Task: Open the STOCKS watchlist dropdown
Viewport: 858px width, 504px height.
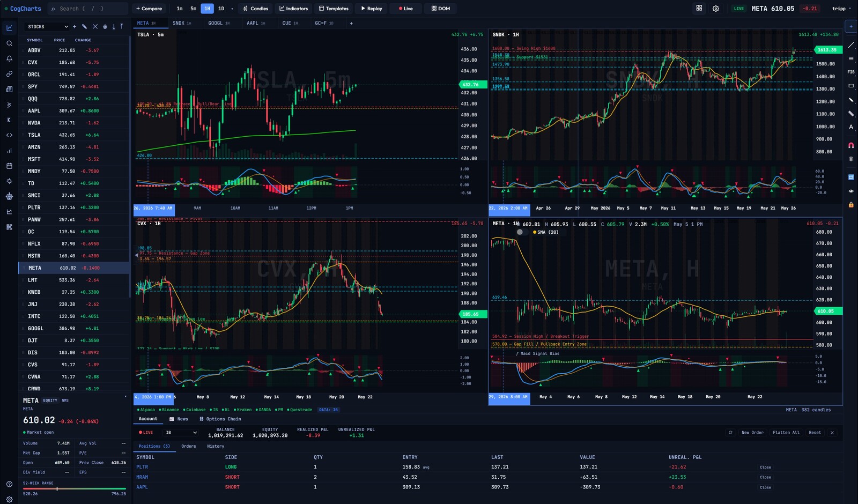Action: 48,26
